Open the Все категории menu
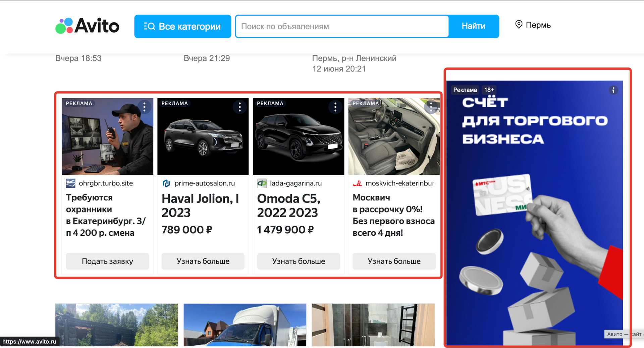Image resolution: width=644 pixels, height=348 pixels. point(182,26)
